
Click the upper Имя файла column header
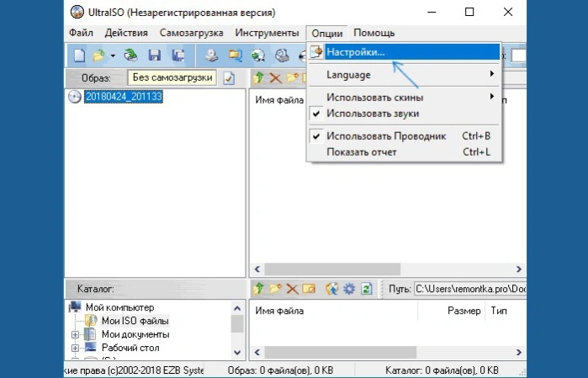point(279,100)
